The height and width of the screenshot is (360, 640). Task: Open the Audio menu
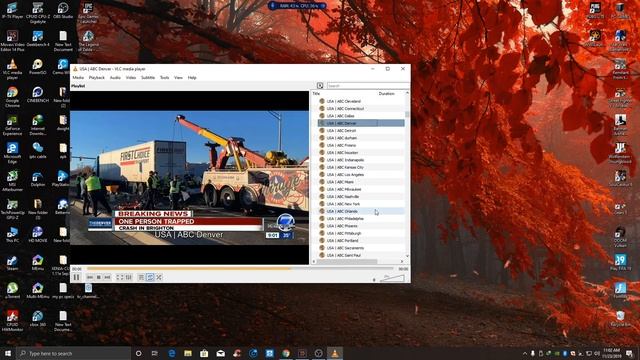pyautogui.click(x=115, y=78)
